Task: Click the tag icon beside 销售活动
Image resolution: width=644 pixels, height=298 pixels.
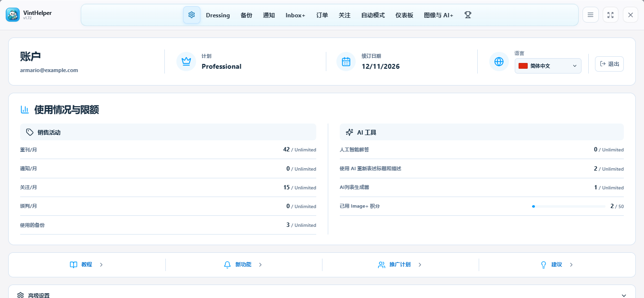Action: pyautogui.click(x=30, y=132)
